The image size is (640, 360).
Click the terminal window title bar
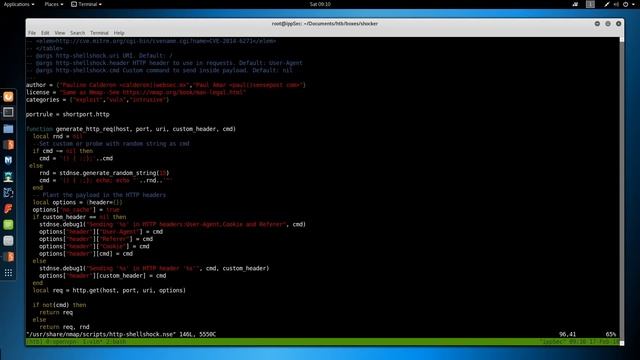point(324,24)
